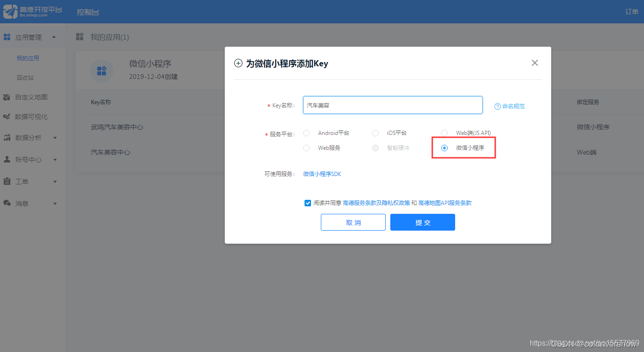The height and width of the screenshot is (352, 644).
Task: Click the 应用管理 grid icon in sidebar
Action: (7, 37)
